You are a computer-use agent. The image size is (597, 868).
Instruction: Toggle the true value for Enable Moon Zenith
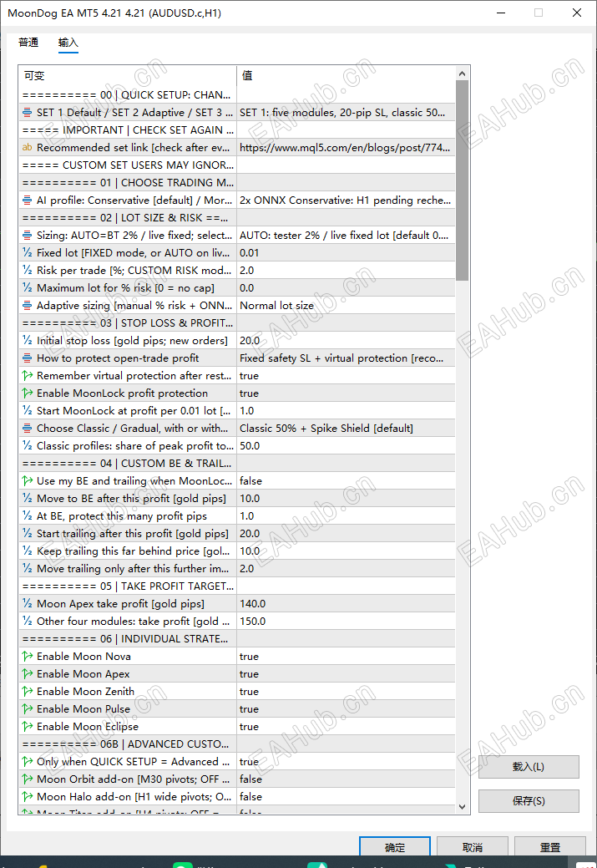(346, 692)
